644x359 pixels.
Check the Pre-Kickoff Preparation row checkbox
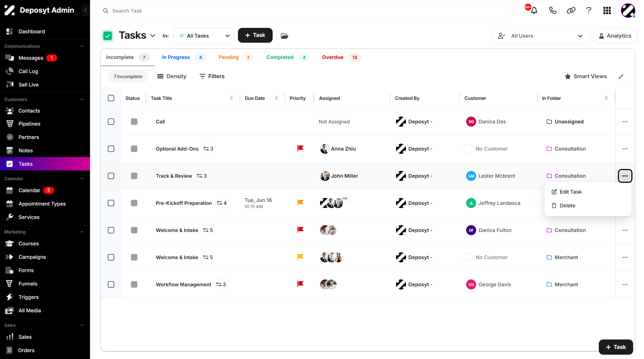(111, 203)
